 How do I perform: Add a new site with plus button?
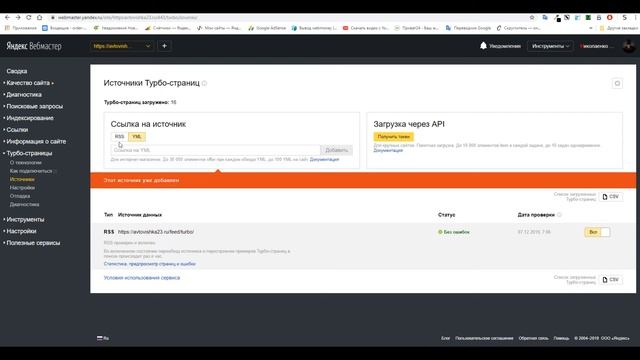(x=164, y=46)
